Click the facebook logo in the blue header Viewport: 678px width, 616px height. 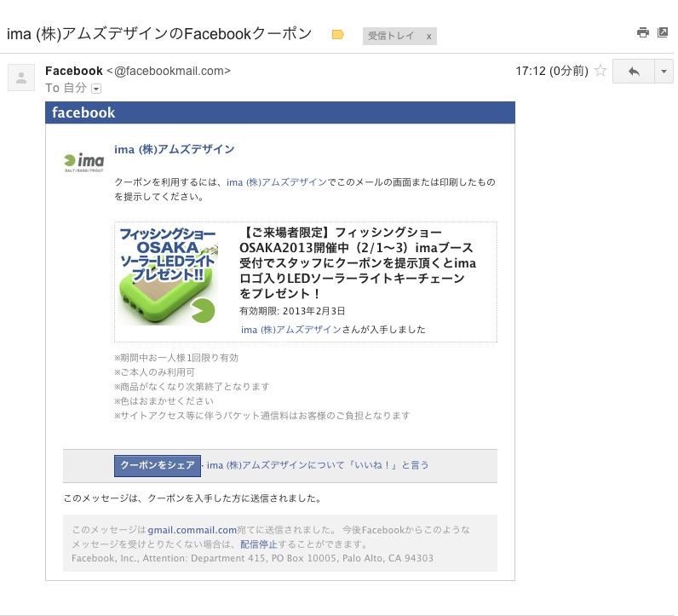tap(83, 112)
